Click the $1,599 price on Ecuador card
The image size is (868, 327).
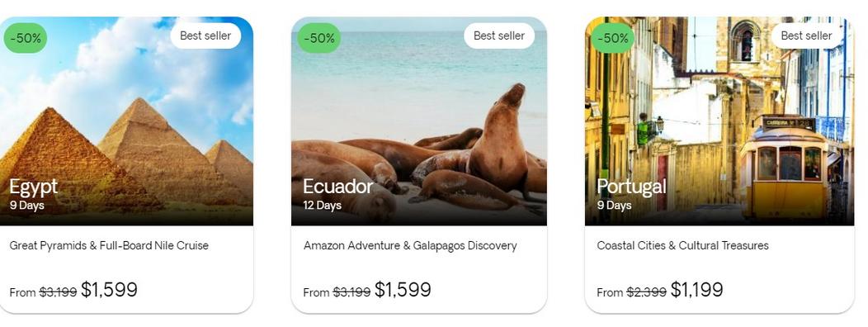[403, 289]
